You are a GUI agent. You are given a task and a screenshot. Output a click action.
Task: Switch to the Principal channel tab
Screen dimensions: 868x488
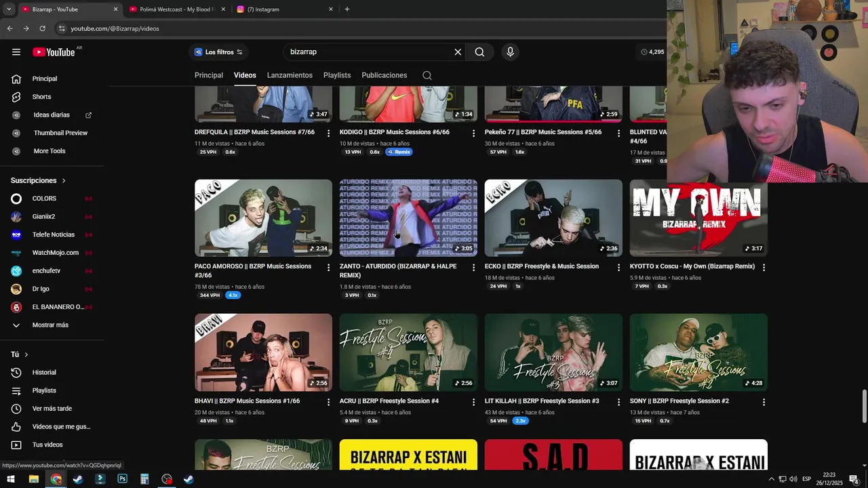[209, 75]
